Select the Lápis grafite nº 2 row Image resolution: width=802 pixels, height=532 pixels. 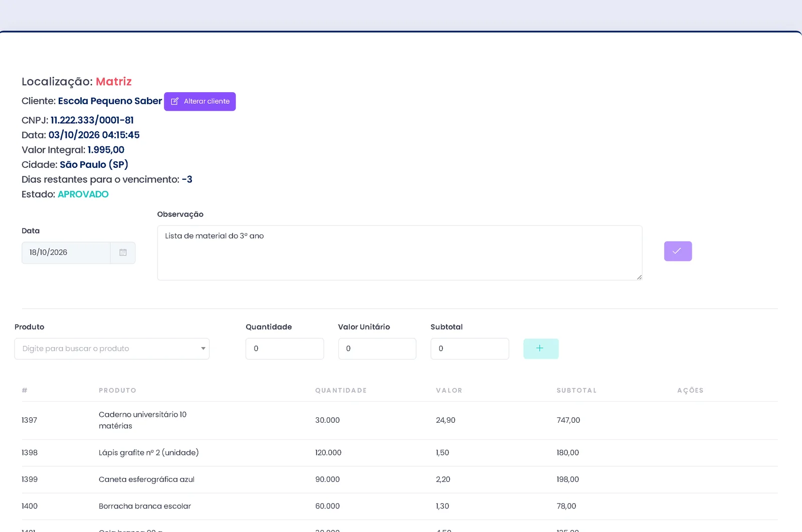[x=399, y=453]
